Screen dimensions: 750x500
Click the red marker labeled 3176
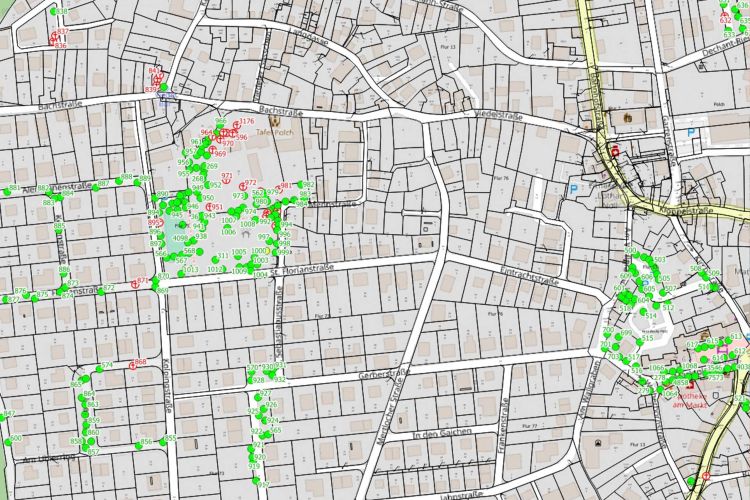click(x=237, y=123)
